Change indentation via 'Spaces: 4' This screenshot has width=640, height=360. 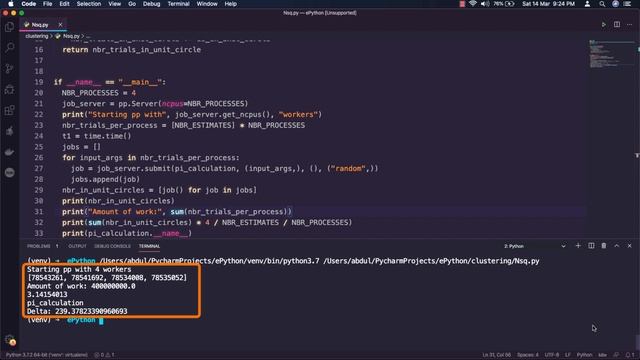point(528,355)
